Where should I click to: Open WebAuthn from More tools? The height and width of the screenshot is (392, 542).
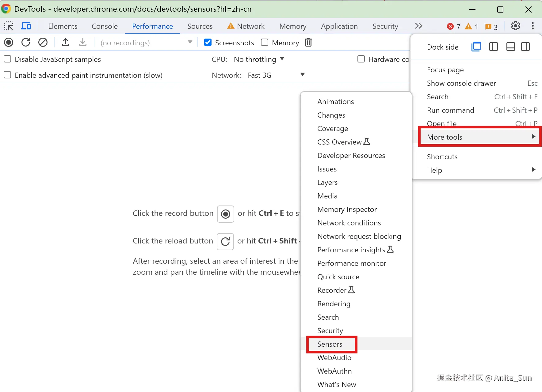(356, 371)
